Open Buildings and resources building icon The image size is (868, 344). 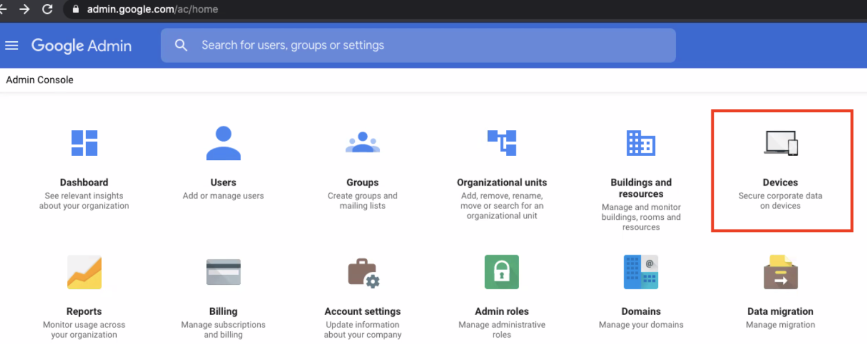coord(641,143)
